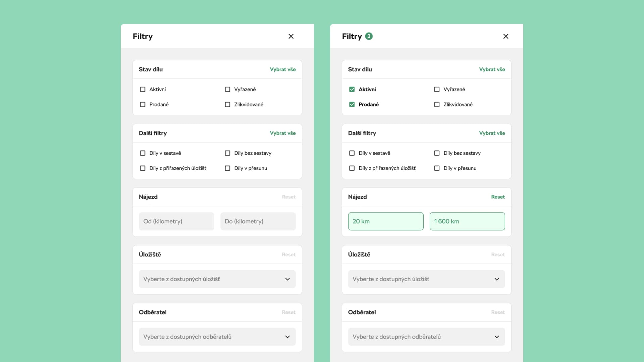Viewport: 644px width, 362px height.
Task: Uncheck the checked Aktivní checkbox
Action: click(x=352, y=89)
